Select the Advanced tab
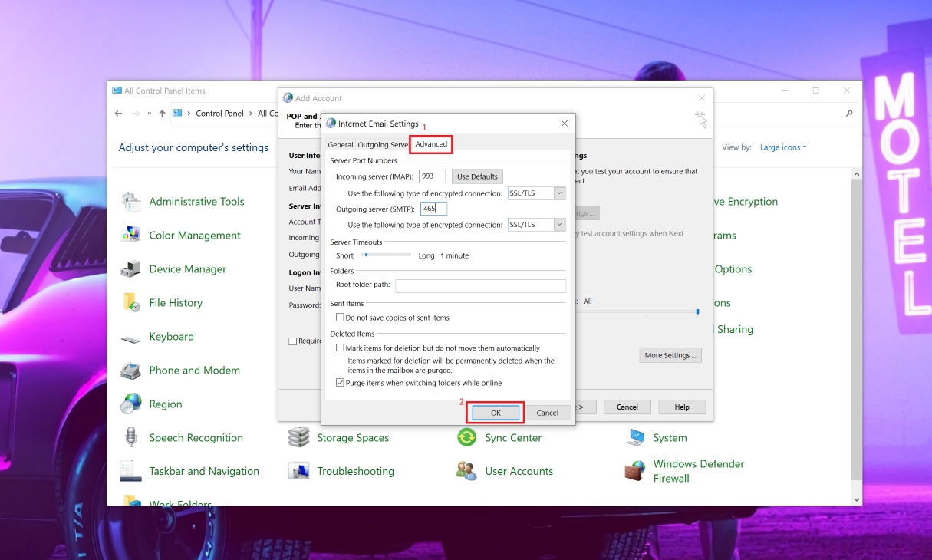This screenshot has width=932, height=560. [431, 144]
